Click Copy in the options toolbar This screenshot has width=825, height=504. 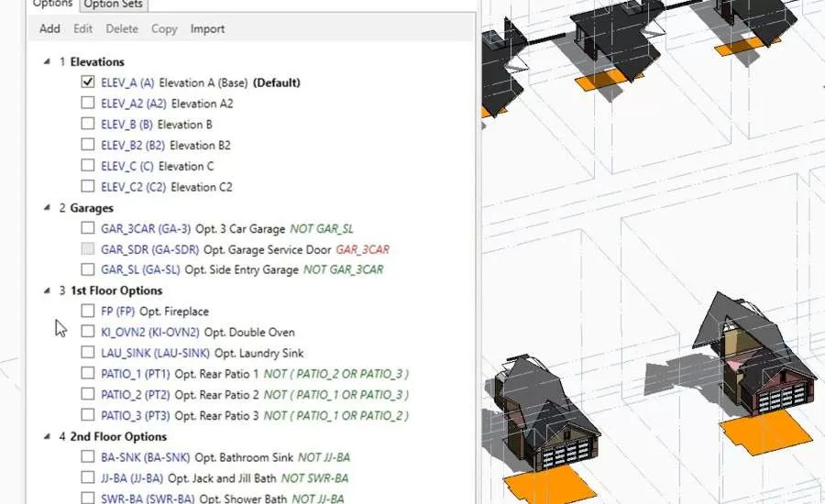pyautogui.click(x=164, y=29)
